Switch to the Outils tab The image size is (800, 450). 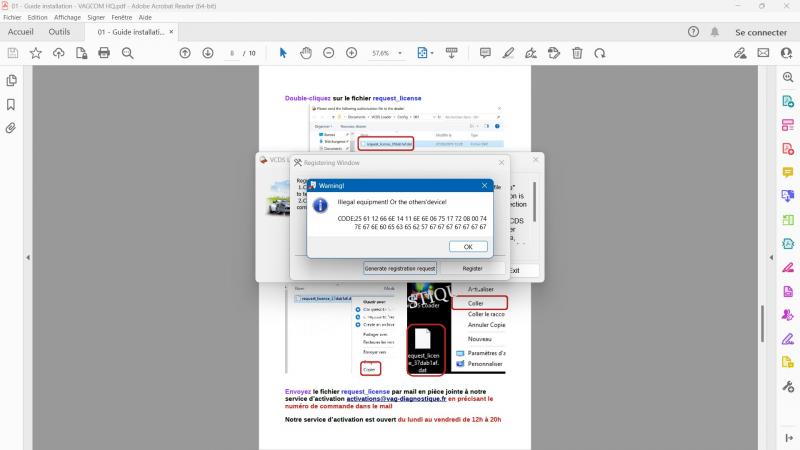coord(59,32)
